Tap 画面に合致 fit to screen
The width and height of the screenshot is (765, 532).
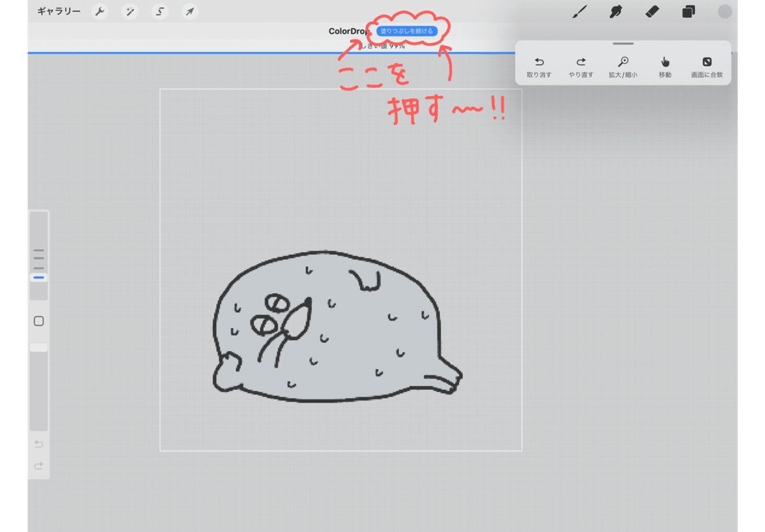point(707,68)
